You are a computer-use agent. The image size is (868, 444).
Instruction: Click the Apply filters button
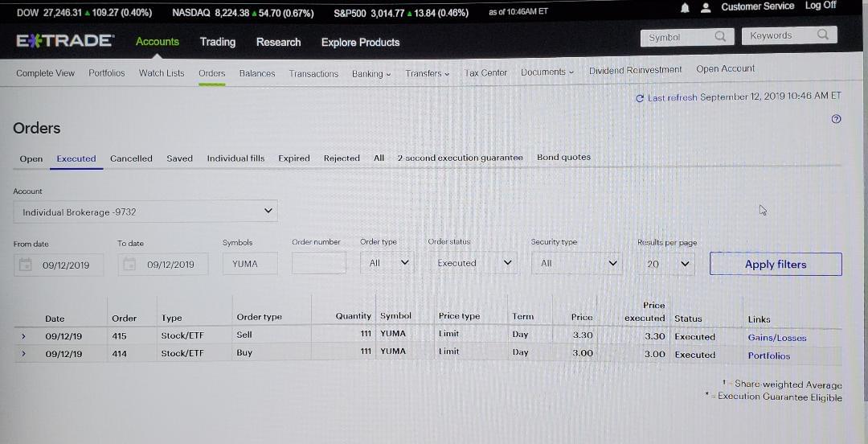pos(776,265)
